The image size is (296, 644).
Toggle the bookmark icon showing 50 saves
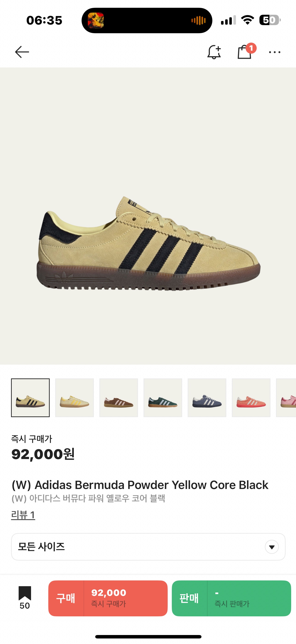[25, 598]
